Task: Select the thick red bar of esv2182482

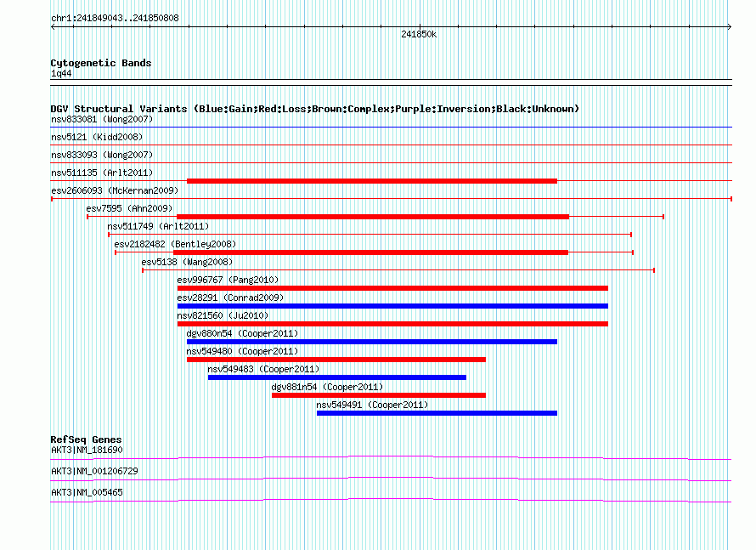Action: tap(370, 252)
